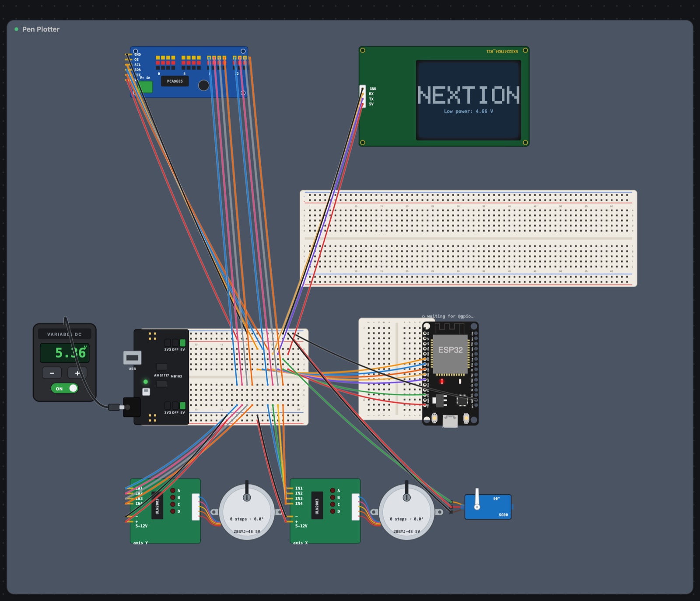Click the axis Y driver LED D

point(173,511)
